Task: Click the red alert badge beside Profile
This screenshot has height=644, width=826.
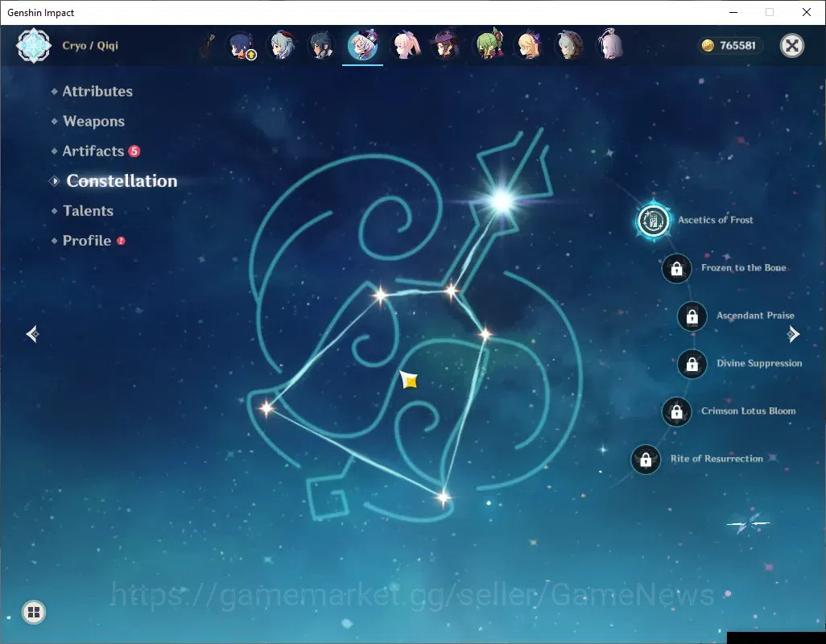Action: pyautogui.click(x=121, y=241)
